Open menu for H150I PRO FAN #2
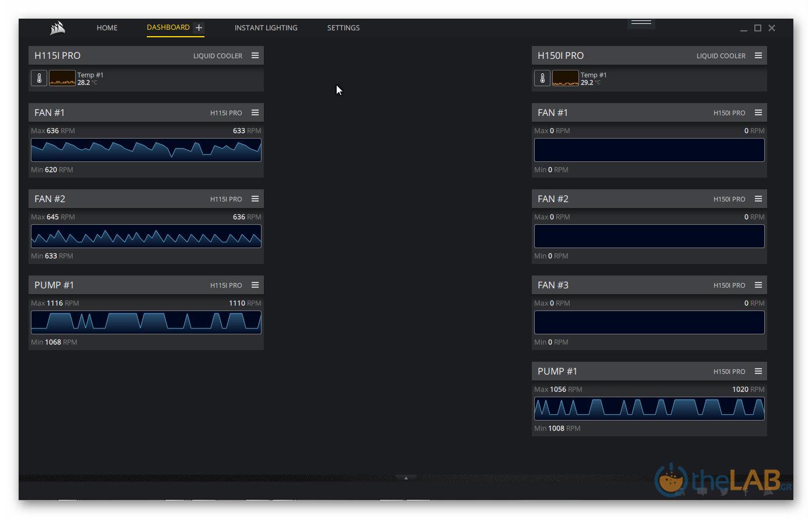 (x=758, y=199)
